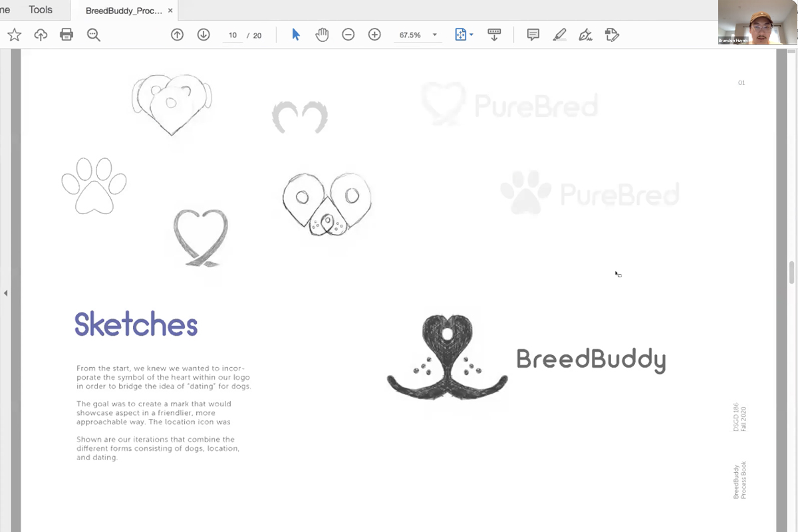Go to the next page arrow
This screenshot has height=532, width=798.
tap(203, 35)
